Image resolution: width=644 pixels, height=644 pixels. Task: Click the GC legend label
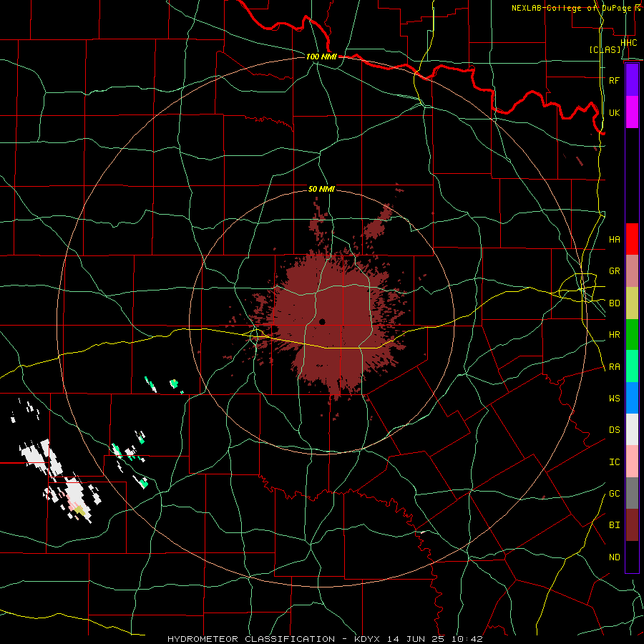(614, 494)
